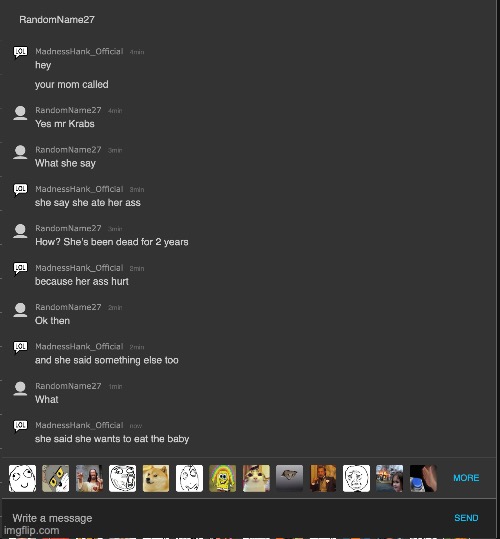Click RandomName27 chat header title

pos(57,20)
